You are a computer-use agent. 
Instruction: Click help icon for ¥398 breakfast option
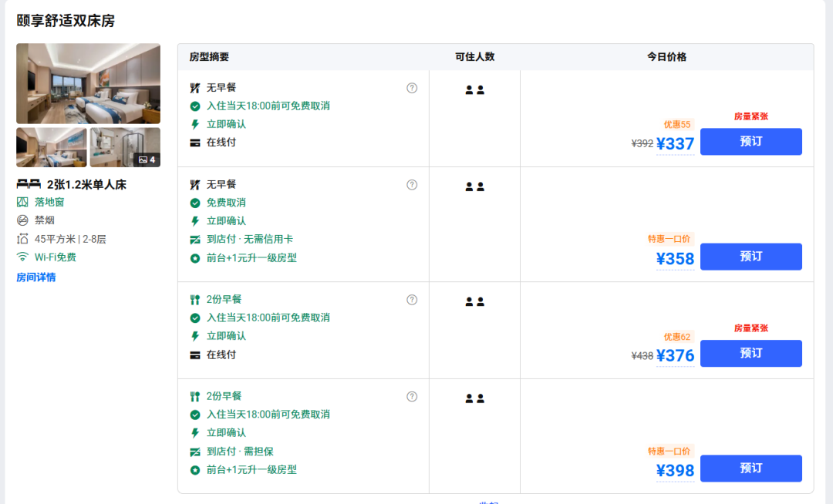pyautogui.click(x=412, y=396)
